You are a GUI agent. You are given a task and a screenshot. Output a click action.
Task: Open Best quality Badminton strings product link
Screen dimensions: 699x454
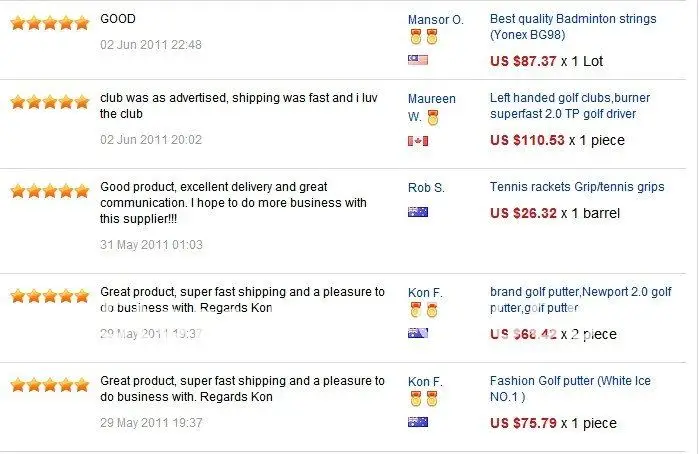[573, 27]
